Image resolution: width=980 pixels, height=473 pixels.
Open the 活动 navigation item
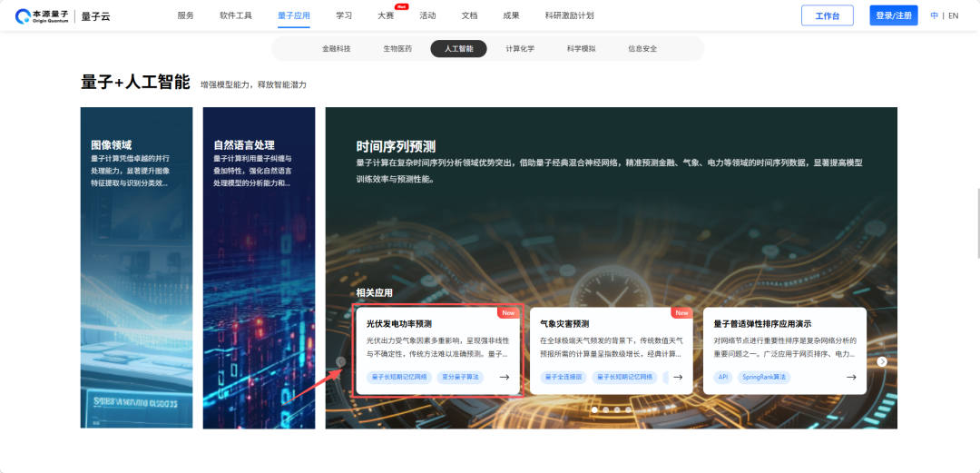point(427,15)
